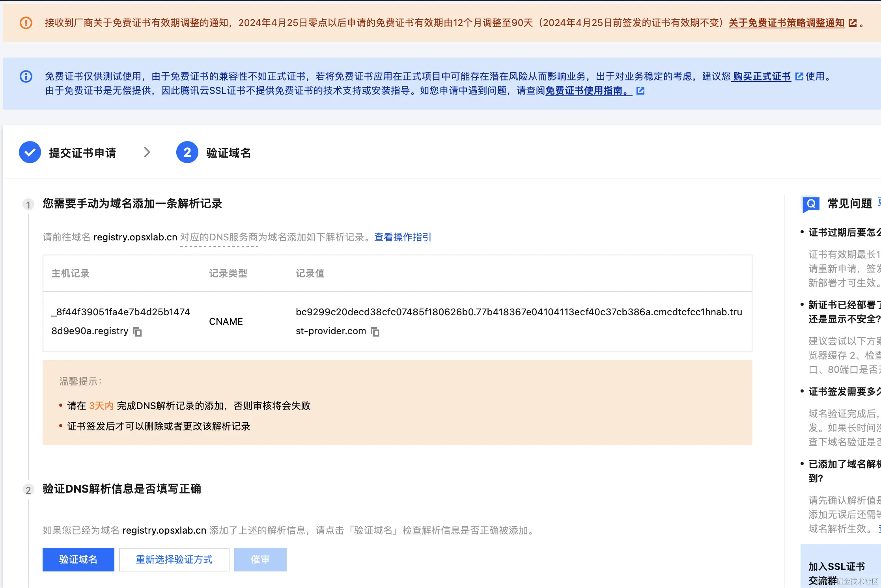Copy the CNAME record value
This screenshot has height=588, width=881.
point(375,332)
